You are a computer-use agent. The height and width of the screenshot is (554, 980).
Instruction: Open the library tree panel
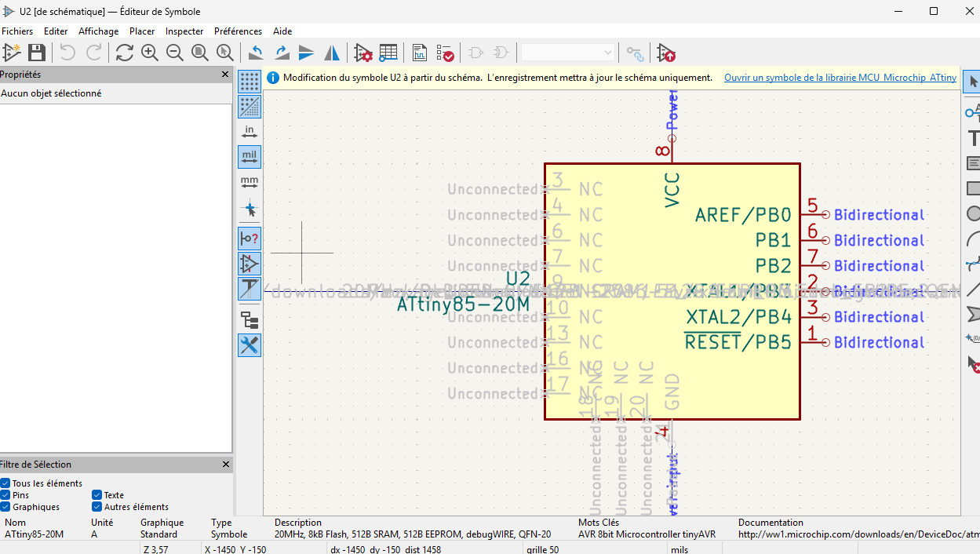(250, 320)
